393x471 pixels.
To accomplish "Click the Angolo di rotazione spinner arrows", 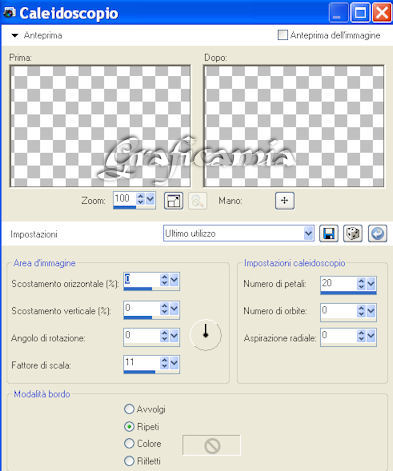I will [x=164, y=336].
